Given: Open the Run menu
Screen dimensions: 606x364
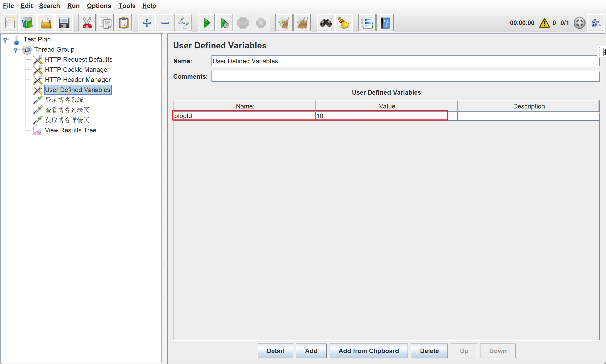Looking at the screenshot, I should point(73,6).
